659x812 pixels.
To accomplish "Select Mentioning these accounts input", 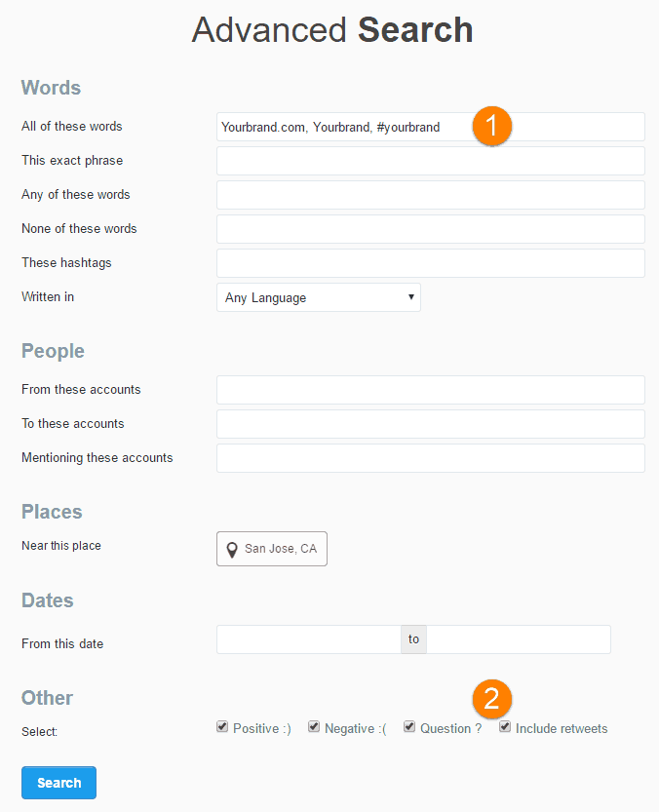I will [430, 458].
